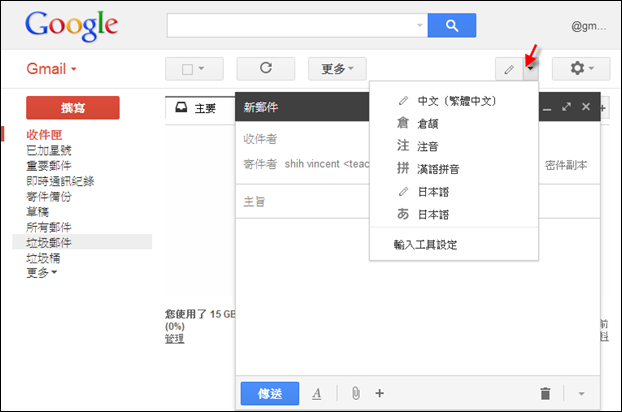Open the select checkbox dropdown arrow
The image size is (622, 412).
tap(202, 69)
